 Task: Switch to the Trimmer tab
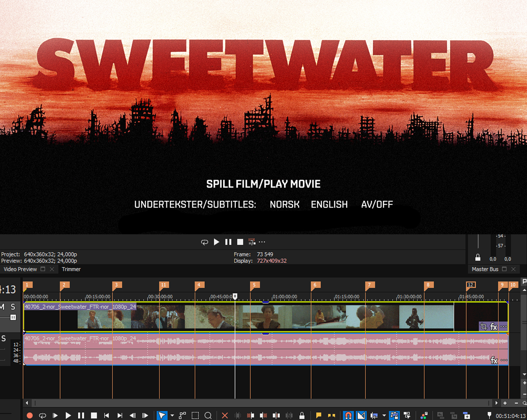coord(71,269)
